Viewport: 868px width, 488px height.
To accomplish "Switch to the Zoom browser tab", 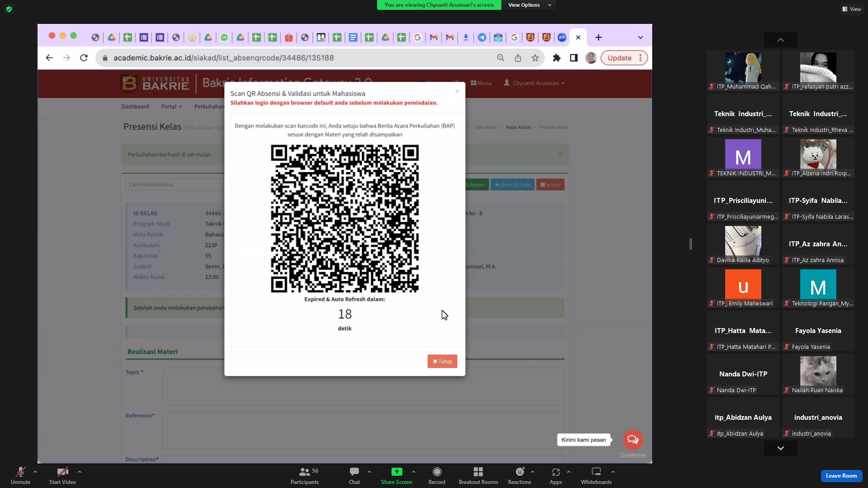I will click(x=562, y=38).
